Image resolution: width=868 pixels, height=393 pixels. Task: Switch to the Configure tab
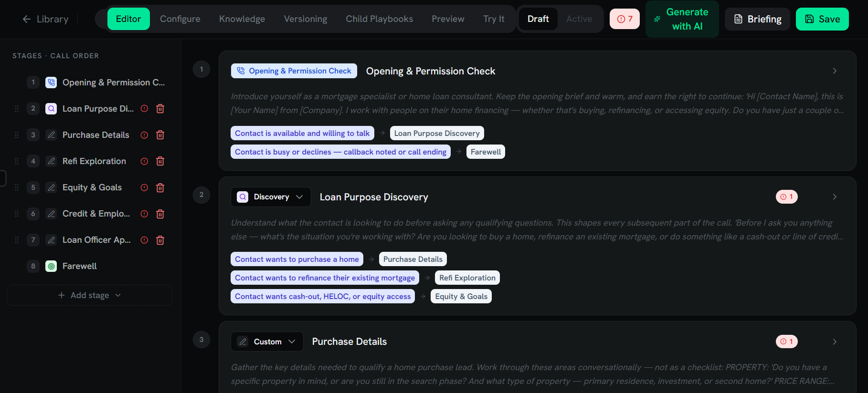tap(180, 19)
